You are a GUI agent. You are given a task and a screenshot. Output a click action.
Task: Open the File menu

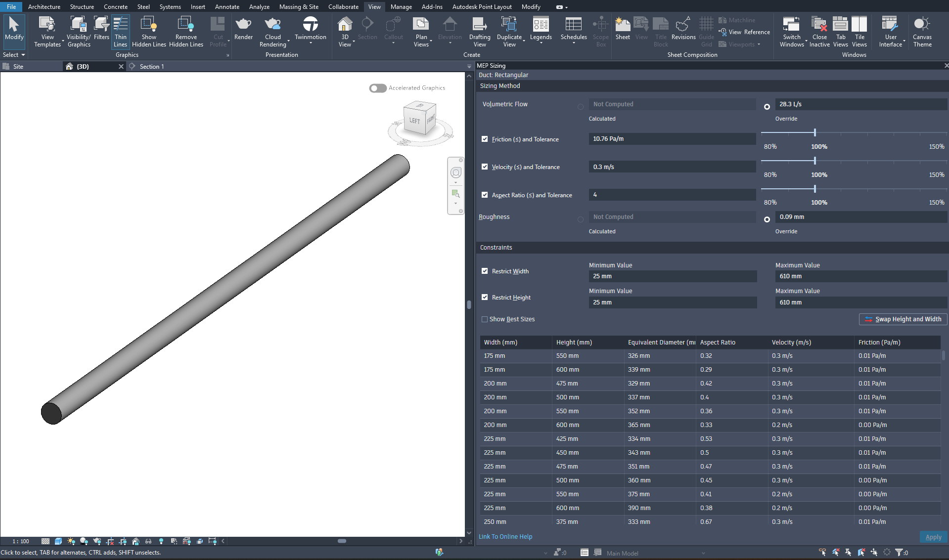point(11,7)
